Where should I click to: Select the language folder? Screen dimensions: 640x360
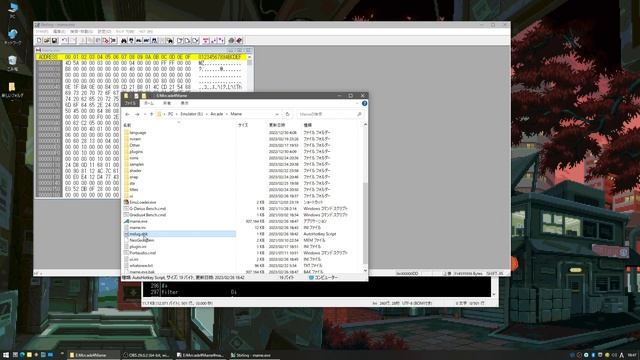pos(138,133)
